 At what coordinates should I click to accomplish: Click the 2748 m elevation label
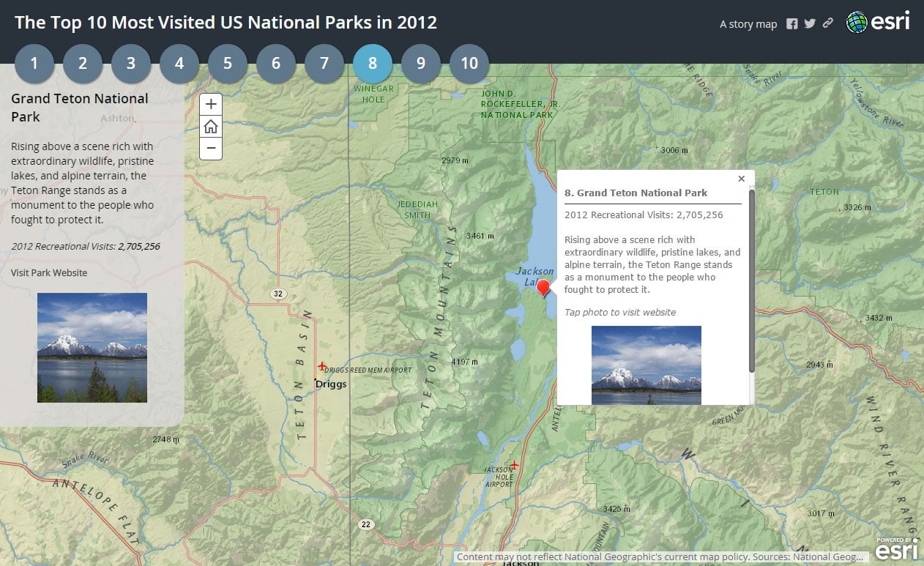166,439
